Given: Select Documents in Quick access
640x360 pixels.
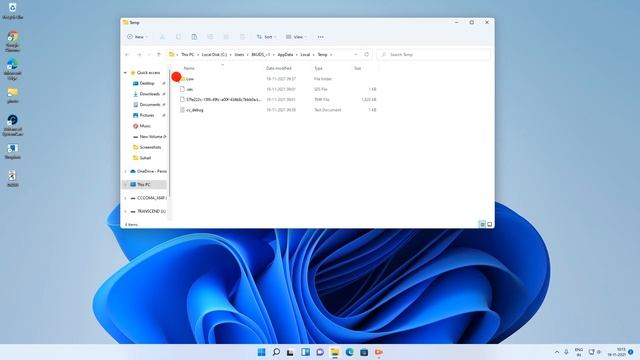Looking at the screenshot, I should 150,104.
